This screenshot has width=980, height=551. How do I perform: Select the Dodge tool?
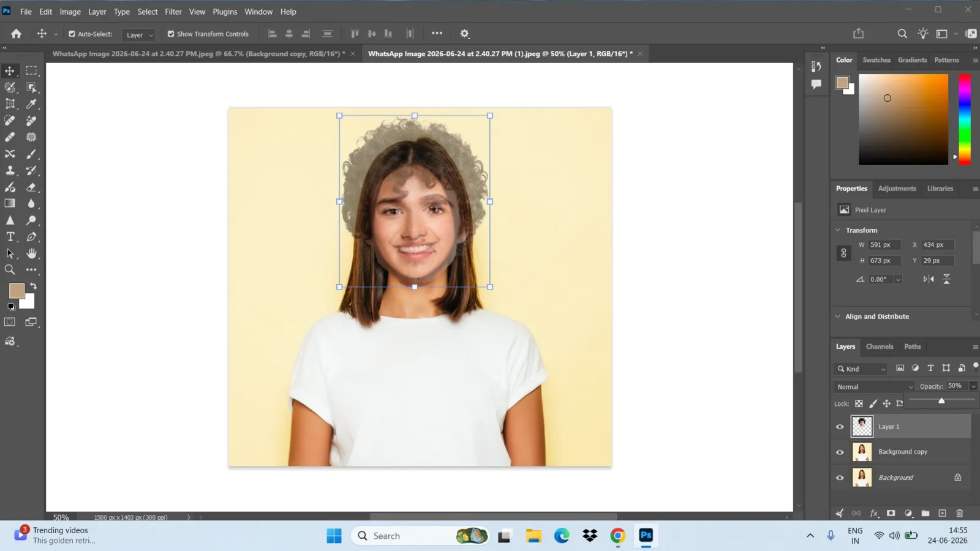pyautogui.click(x=31, y=220)
